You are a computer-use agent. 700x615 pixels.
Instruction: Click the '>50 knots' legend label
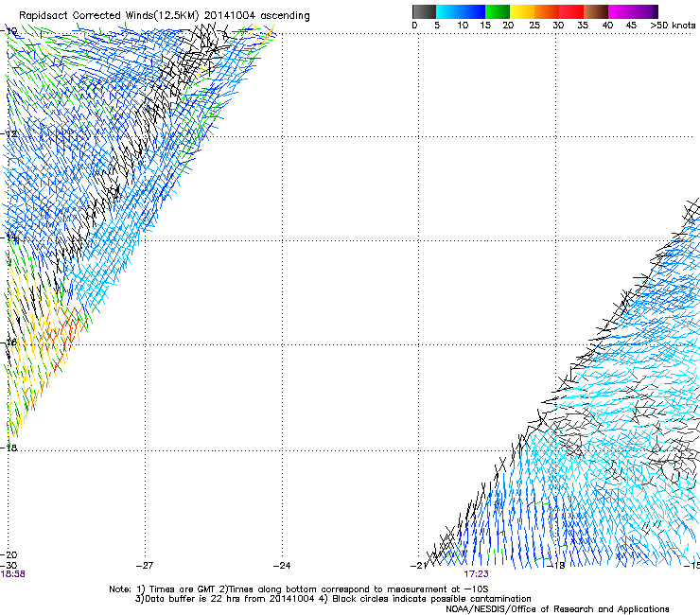tap(673, 26)
